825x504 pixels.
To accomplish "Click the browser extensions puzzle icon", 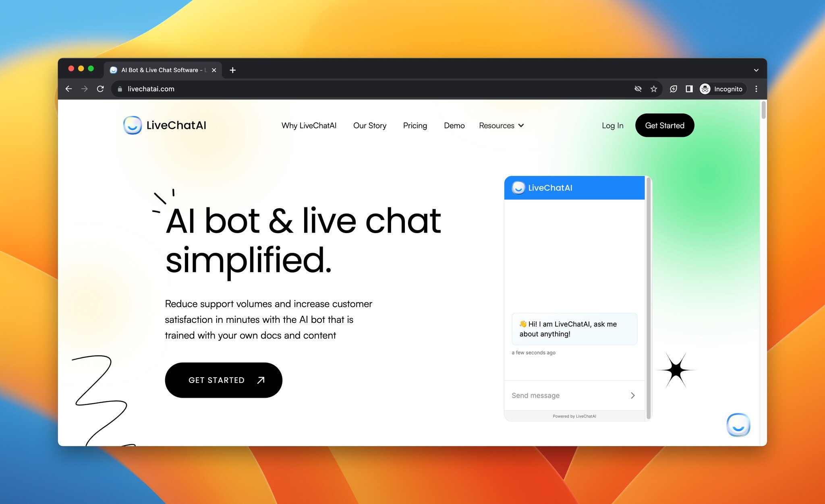I will [674, 89].
